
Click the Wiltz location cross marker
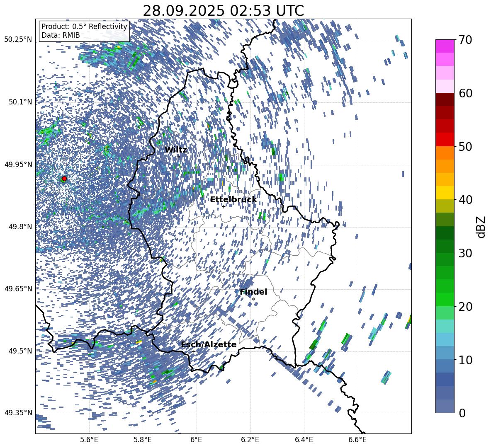point(178,156)
